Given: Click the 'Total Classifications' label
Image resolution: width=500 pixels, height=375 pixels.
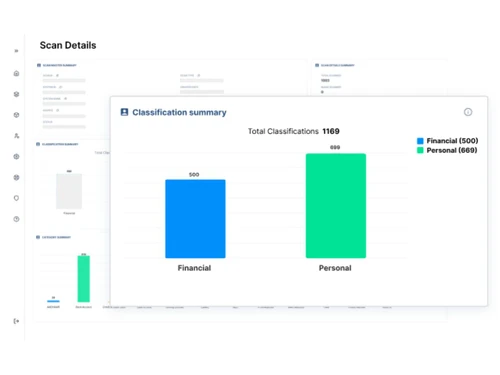Looking at the screenshot, I should [283, 131].
